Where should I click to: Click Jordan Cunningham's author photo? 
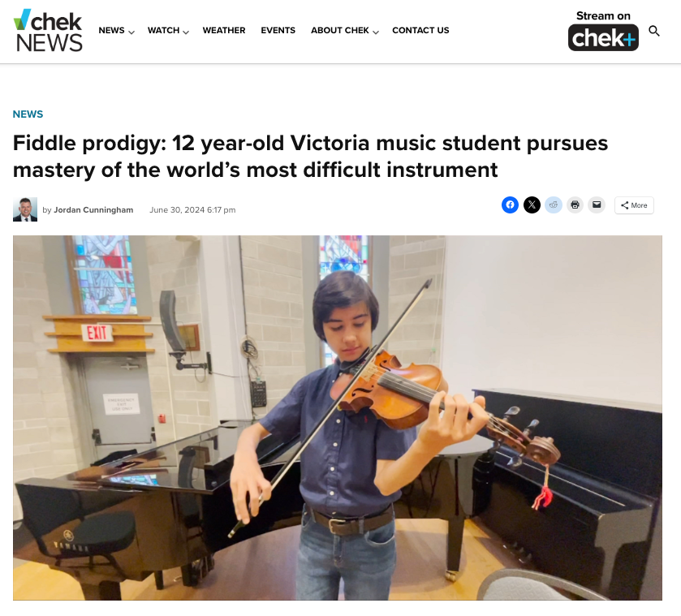pos(25,209)
